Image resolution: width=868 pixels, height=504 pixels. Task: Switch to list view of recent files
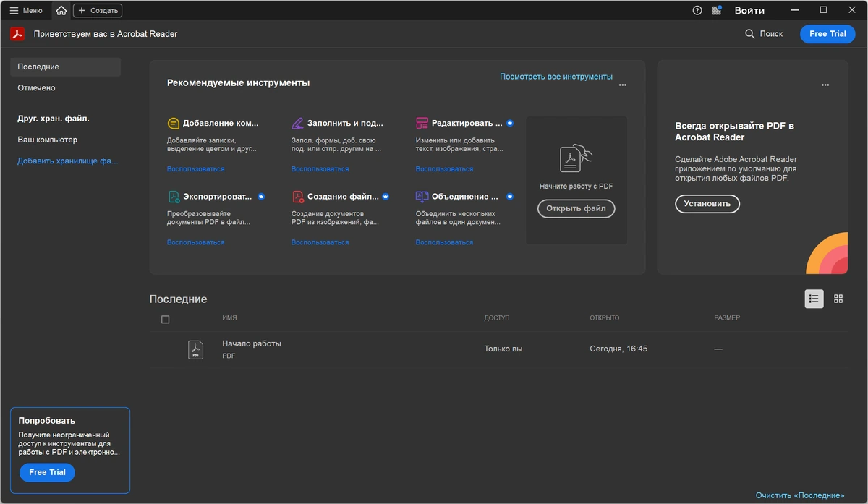(814, 299)
